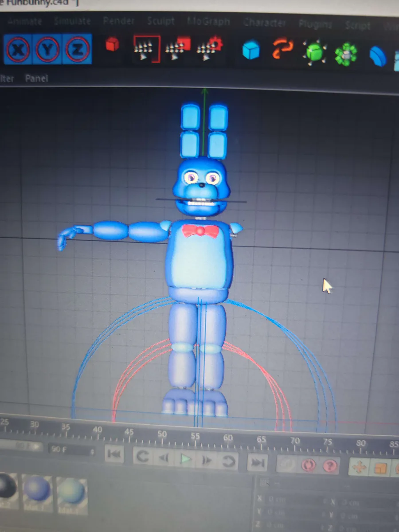Open Edit Render Settings icon

coord(209,49)
